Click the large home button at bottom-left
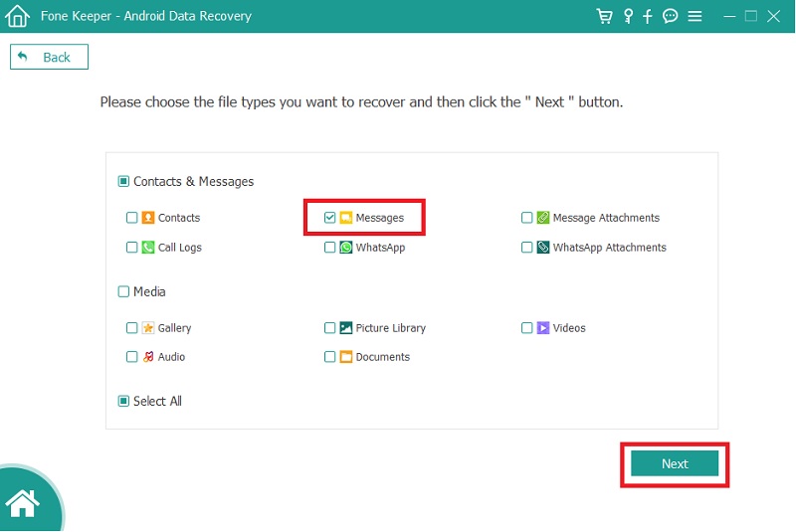The width and height of the screenshot is (796, 532). tap(22, 503)
